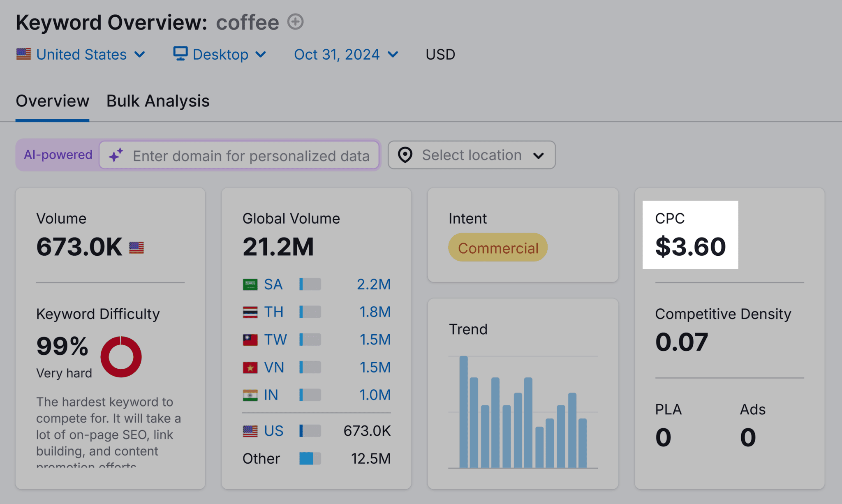Click the desktop monitor icon next to Desktop
This screenshot has width=842, height=504.
180,53
